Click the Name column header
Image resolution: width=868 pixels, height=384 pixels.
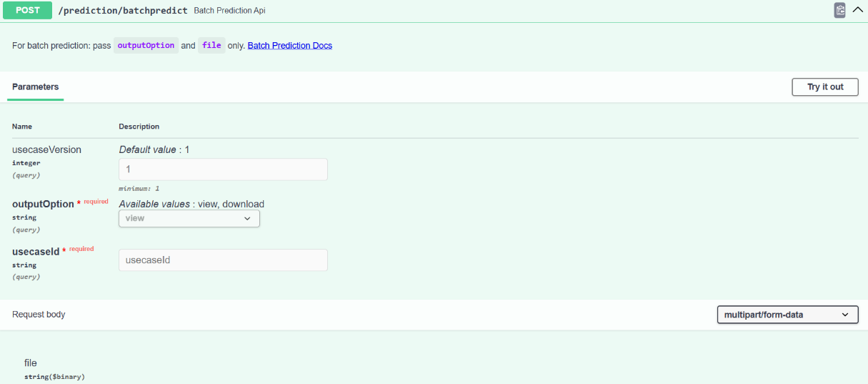coord(22,126)
